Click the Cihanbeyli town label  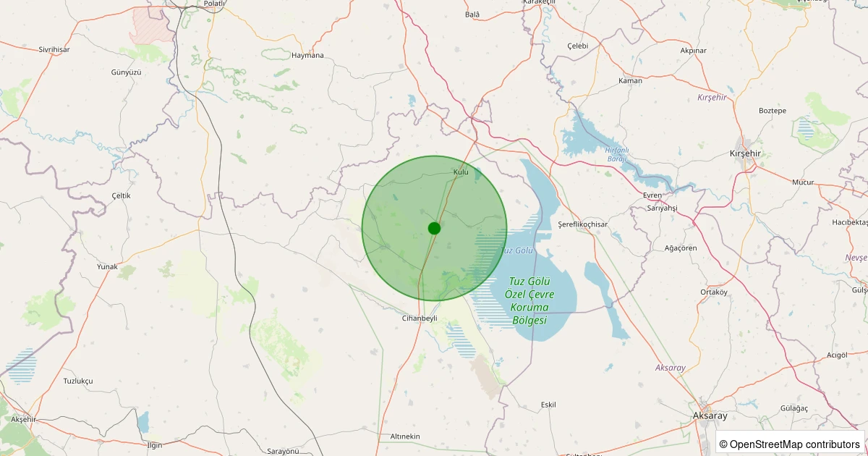coord(420,318)
